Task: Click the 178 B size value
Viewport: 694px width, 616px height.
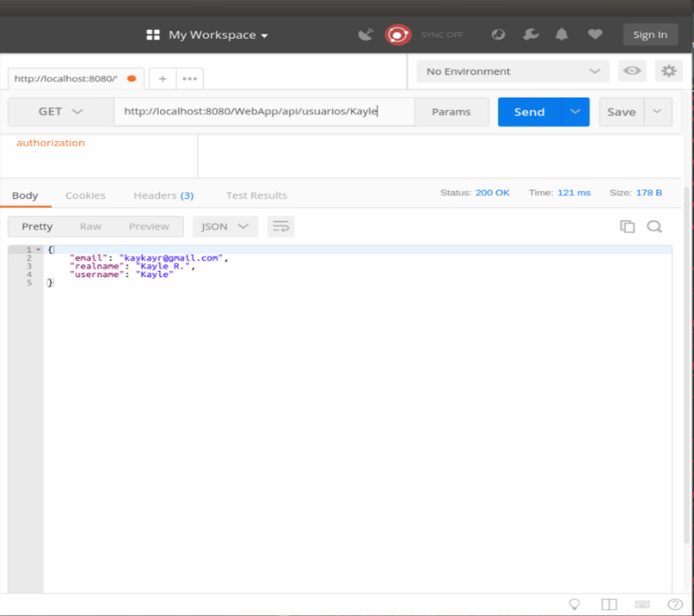Action: click(649, 193)
